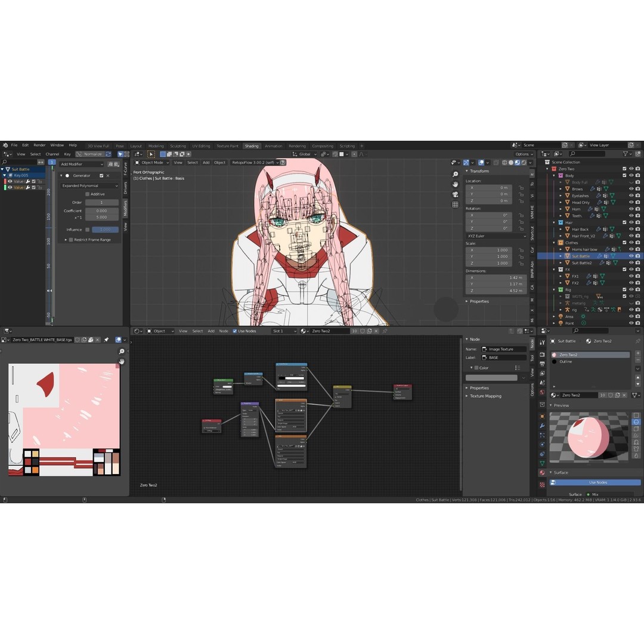This screenshot has height=644, width=644.
Task: Open the Render properties tab icon
Action: (x=542, y=354)
